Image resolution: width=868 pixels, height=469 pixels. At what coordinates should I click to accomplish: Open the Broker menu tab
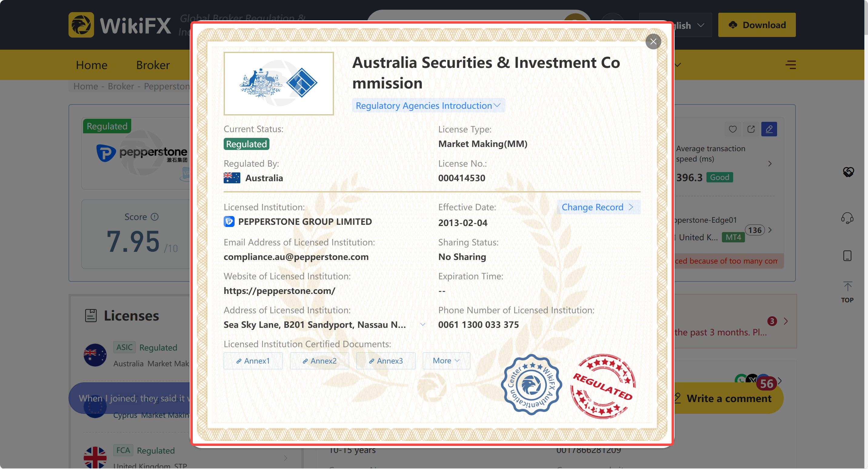click(153, 65)
